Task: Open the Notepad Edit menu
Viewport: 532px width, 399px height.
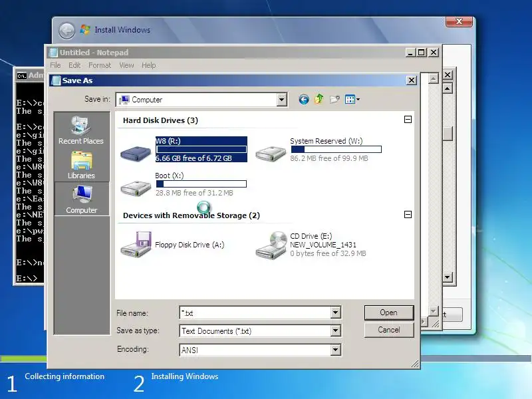Action: (x=74, y=65)
